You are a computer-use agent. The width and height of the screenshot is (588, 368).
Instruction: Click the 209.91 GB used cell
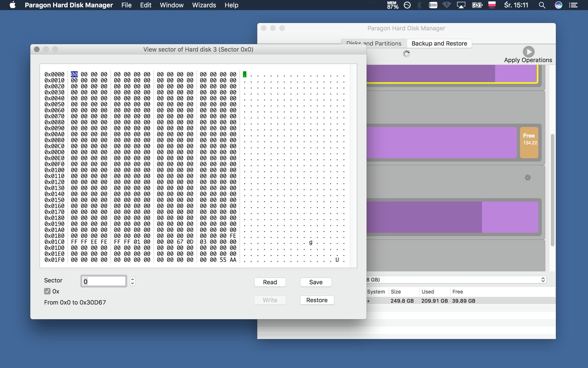[x=435, y=301]
